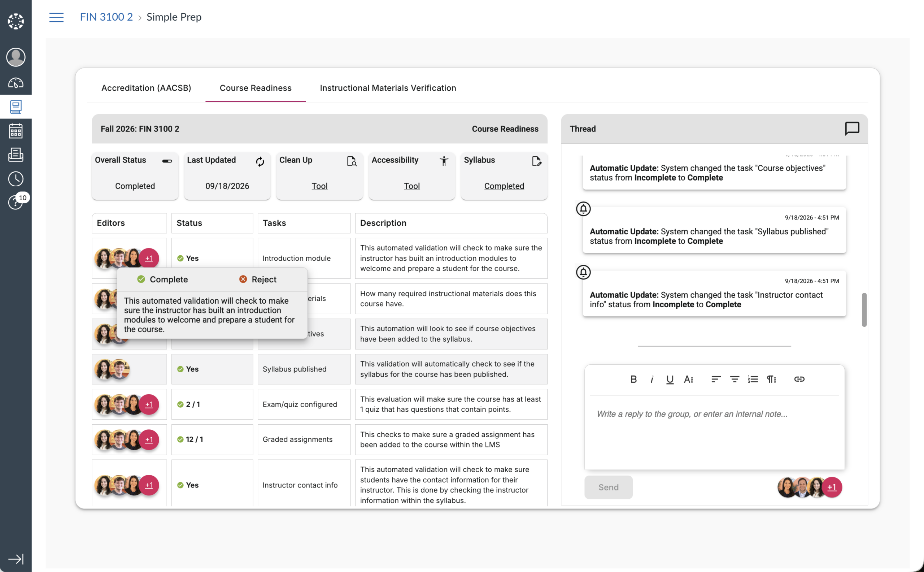Click the Thread panel scrollbar

(x=864, y=309)
